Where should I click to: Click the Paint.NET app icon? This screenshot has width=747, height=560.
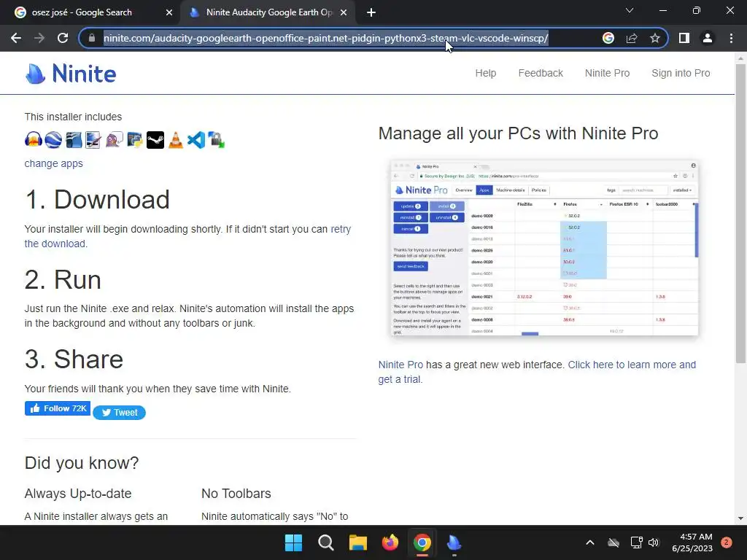[94, 140]
